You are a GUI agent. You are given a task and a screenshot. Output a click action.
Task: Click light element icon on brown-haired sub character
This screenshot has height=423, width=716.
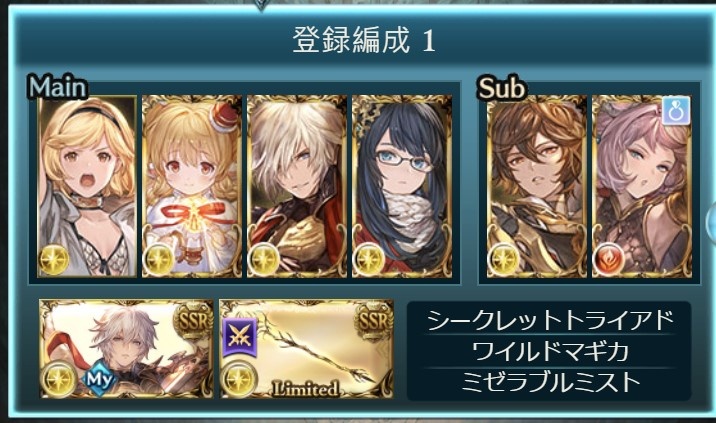[504, 259]
